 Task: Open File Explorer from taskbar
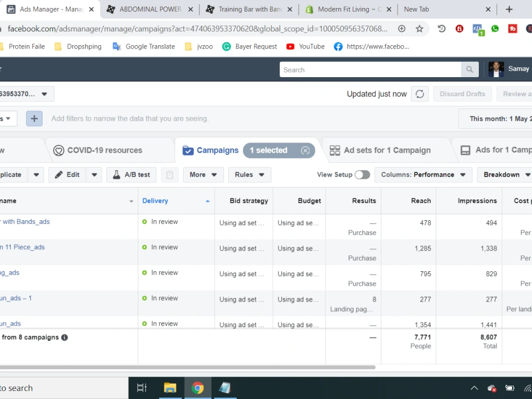click(170, 387)
